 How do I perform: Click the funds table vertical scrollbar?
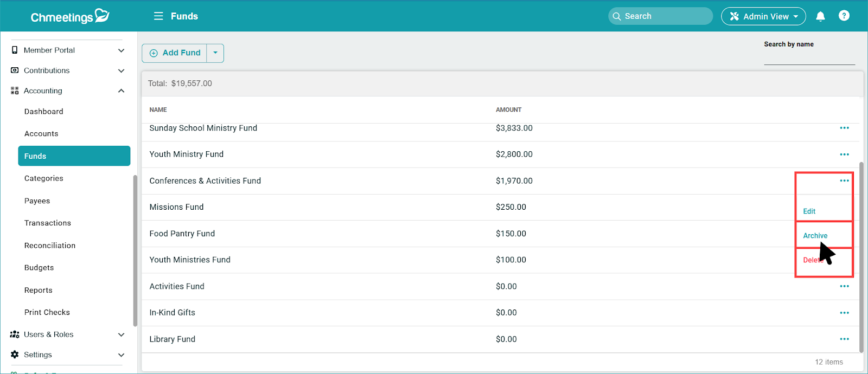[861, 255]
